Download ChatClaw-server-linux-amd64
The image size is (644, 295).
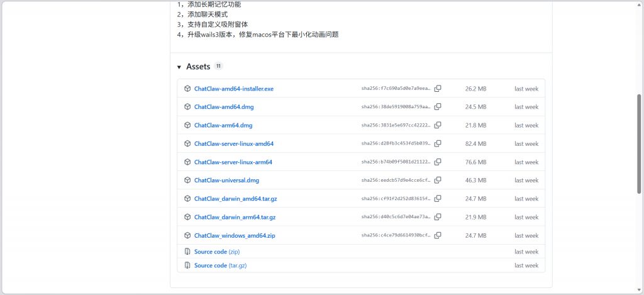point(234,144)
